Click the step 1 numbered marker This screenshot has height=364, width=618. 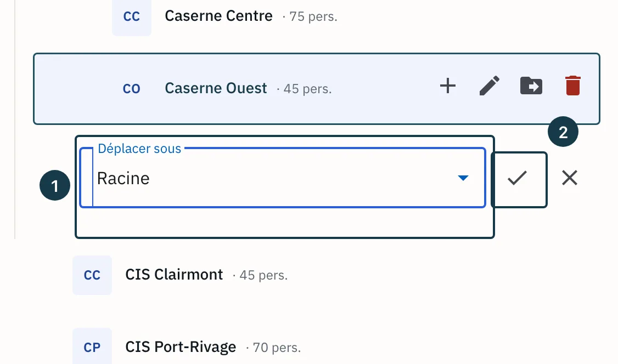(55, 185)
